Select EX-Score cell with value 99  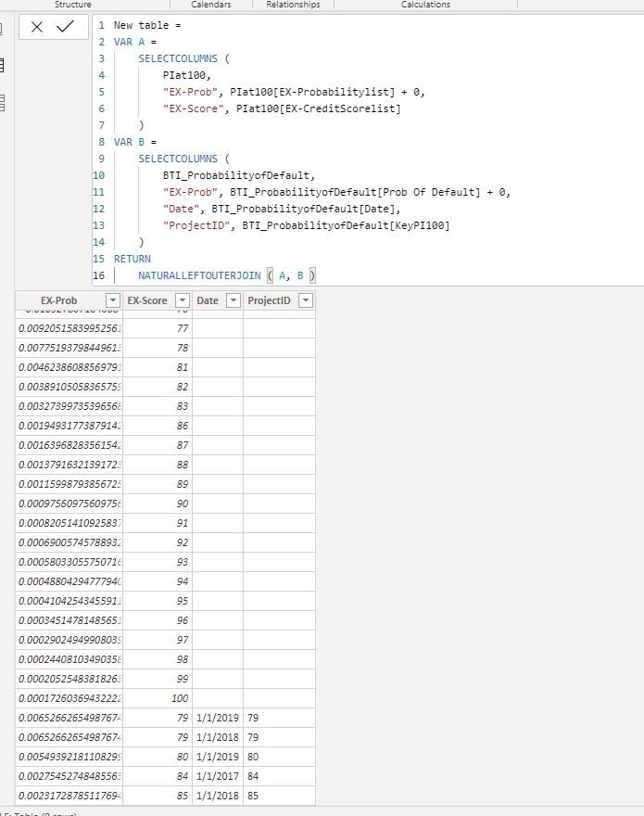pos(158,679)
